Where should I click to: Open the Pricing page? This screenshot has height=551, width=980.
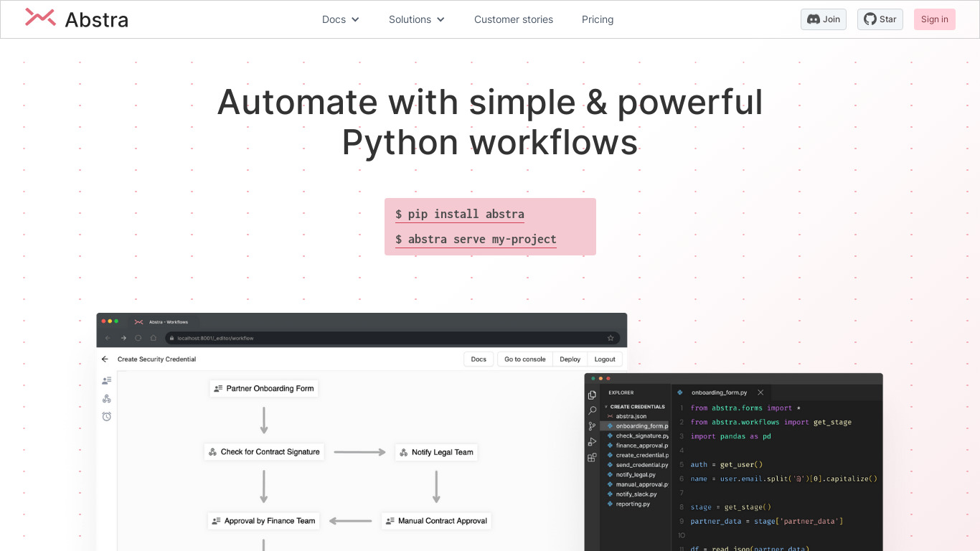click(598, 19)
